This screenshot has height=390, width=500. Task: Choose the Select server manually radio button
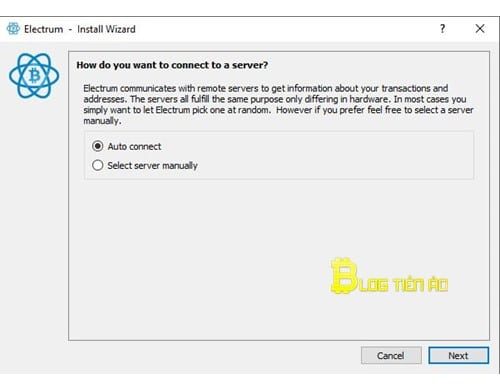coord(97,165)
